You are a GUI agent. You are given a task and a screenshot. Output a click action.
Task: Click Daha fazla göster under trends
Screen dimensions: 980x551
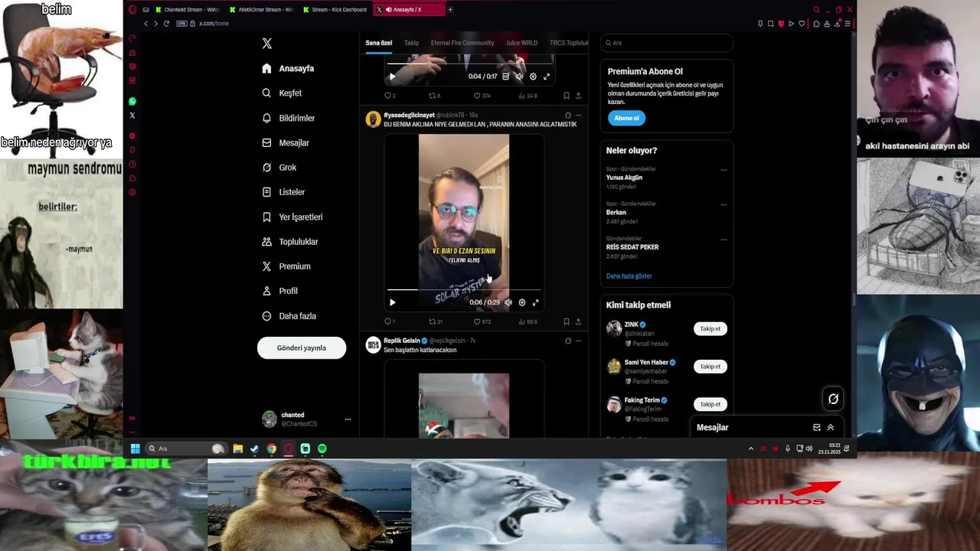[x=629, y=276]
